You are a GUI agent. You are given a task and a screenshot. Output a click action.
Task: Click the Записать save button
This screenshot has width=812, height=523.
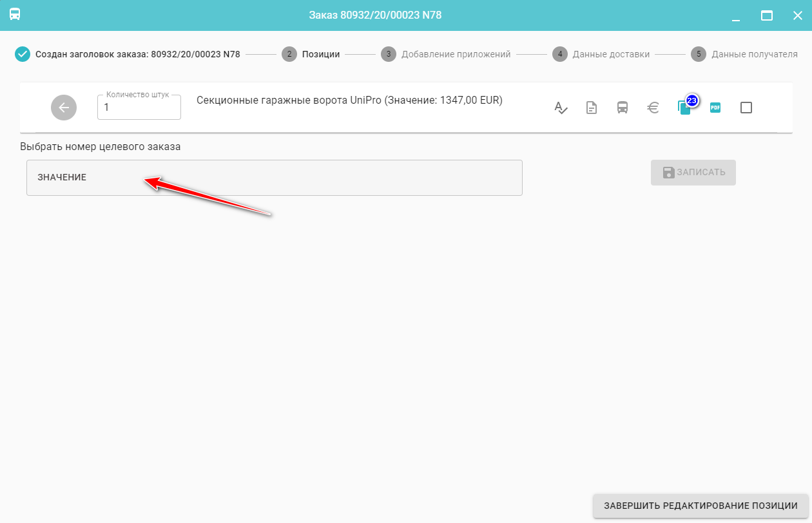[693, 173]
